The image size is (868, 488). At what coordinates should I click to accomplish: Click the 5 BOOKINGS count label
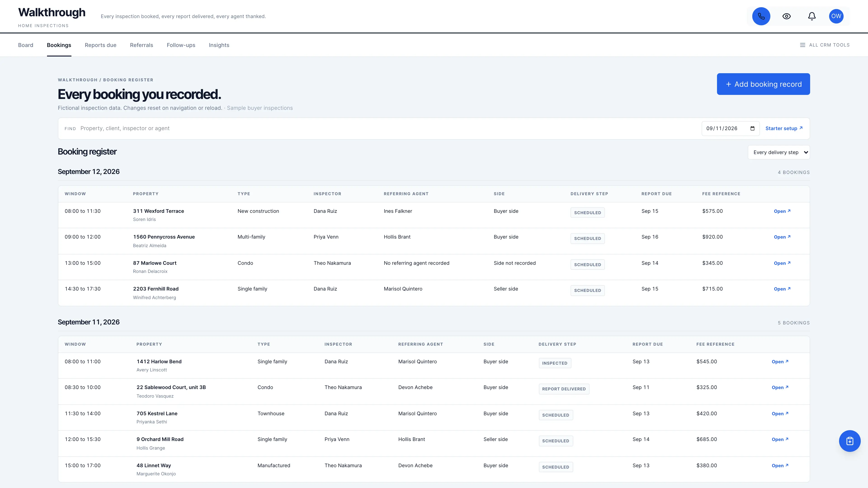point(794,323)
